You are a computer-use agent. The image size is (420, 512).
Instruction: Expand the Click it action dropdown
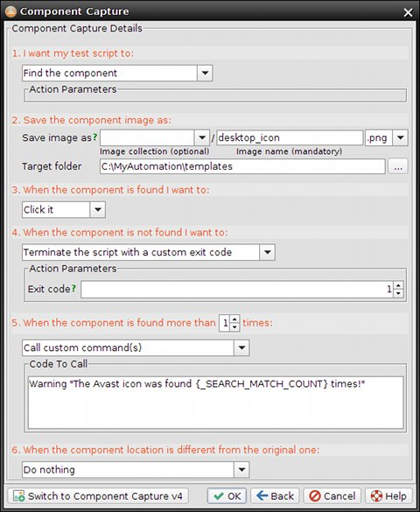(98, 209)
